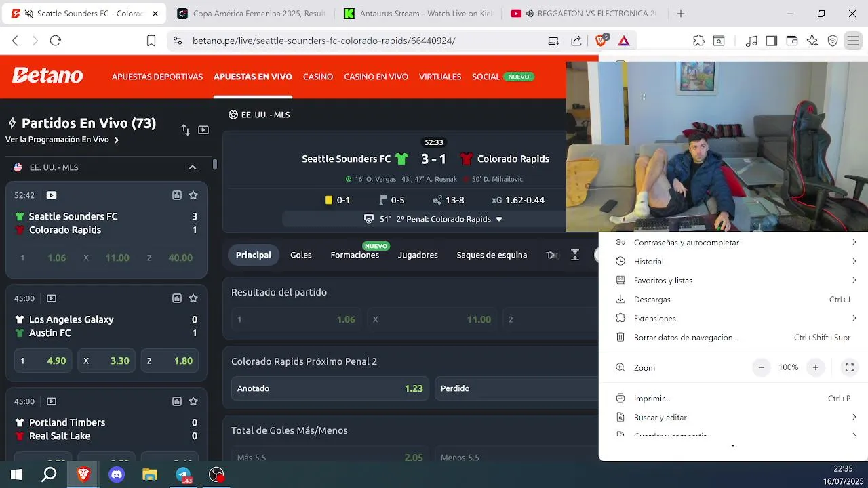
Task: Toggle browser sidebar panel icon
Action: [771, 41]
